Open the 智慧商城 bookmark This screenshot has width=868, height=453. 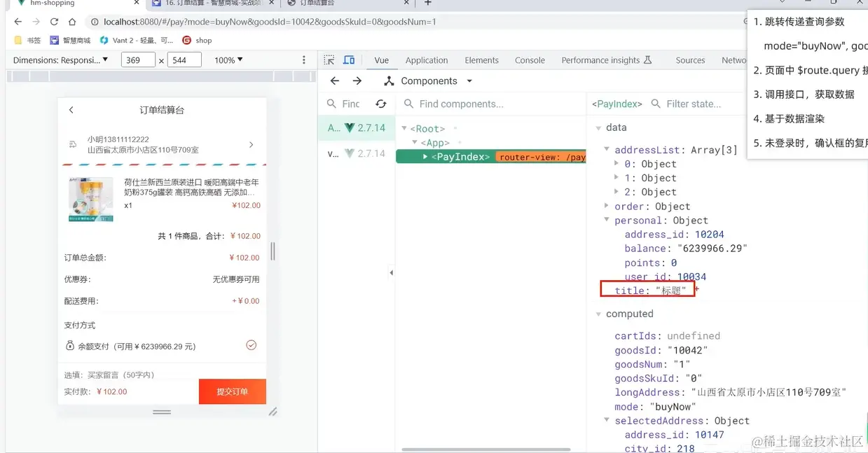[x=71, y=40]
